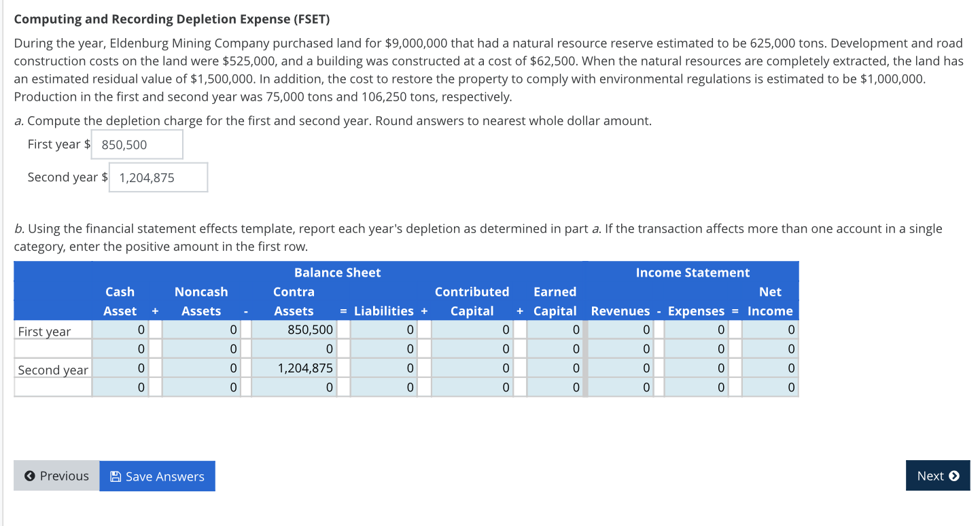The width and height of the screenshot is (980, 526).
Task: Go to Next question
Action: pos(938,476)
